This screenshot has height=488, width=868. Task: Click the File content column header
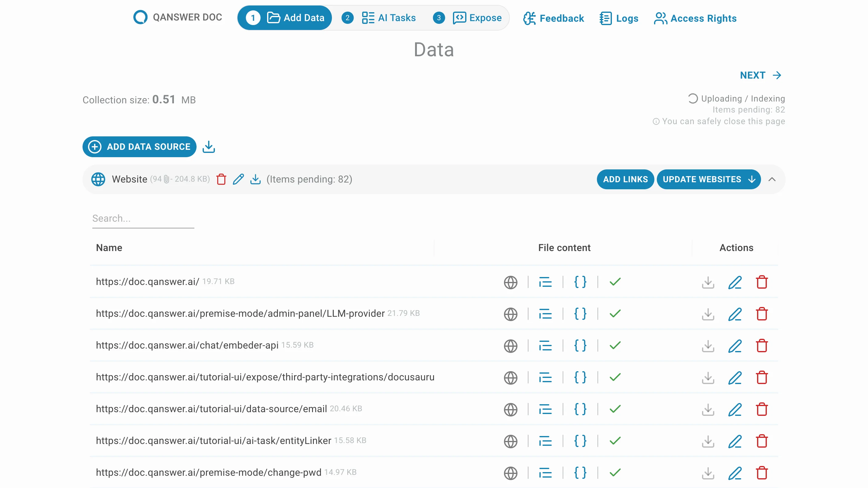click(x=564, y=248)
